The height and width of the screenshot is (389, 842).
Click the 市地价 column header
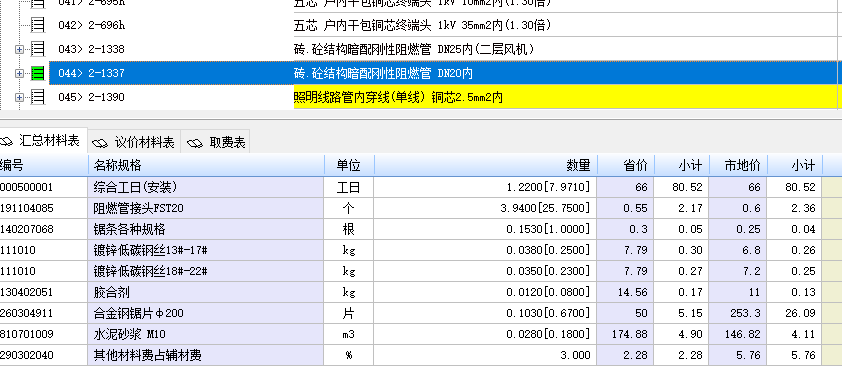(738, 165)
